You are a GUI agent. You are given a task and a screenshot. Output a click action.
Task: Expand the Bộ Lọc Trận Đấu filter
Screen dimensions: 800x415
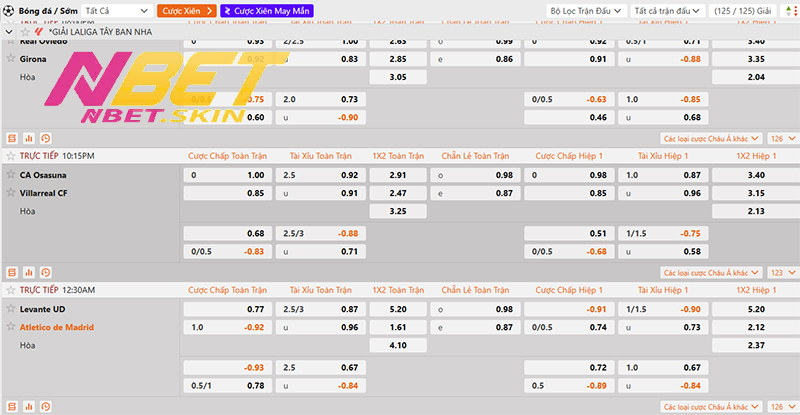coord(586,10)
